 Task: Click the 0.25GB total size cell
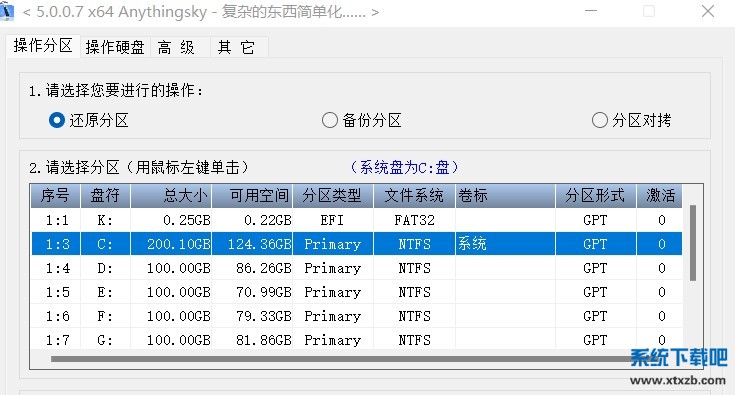(x=171, y=220)
